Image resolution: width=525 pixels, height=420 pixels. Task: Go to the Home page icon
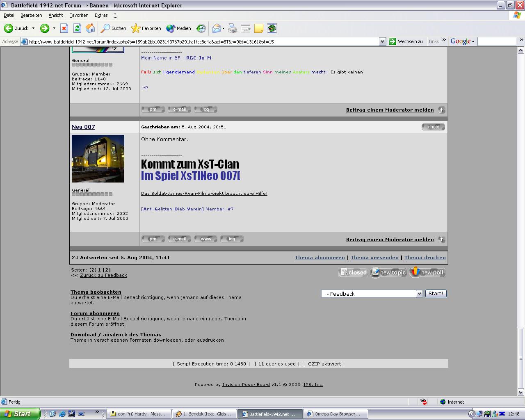point(90,28)
